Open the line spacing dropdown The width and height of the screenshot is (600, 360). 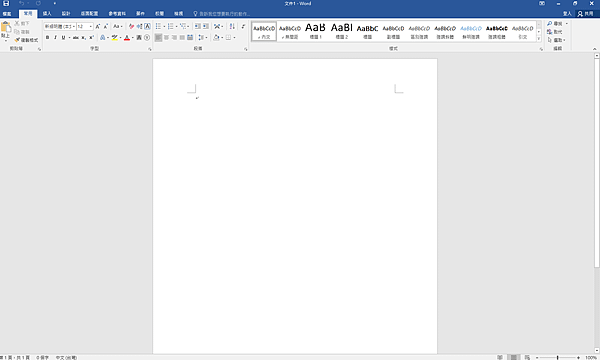203,37
